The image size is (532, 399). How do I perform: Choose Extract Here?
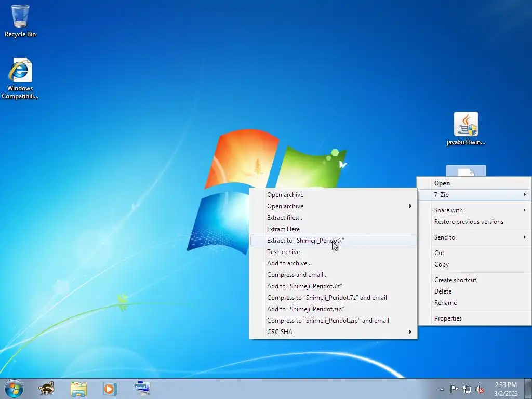point(333,229)
